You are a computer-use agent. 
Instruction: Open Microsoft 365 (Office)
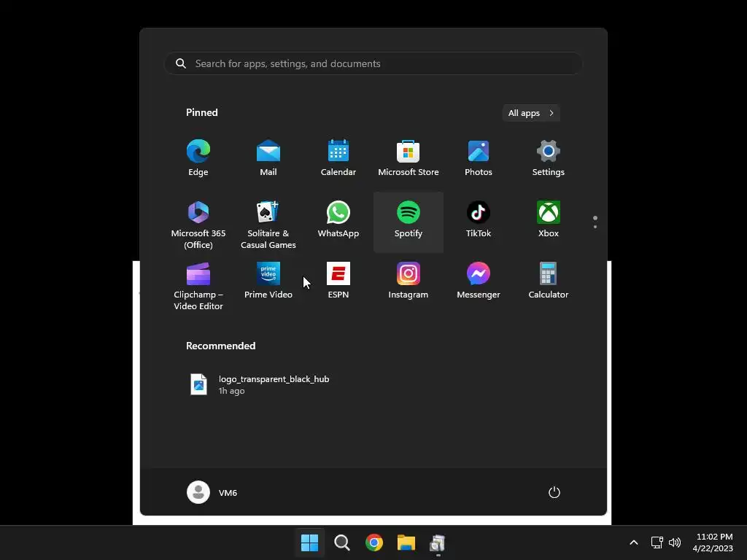pyautogui.click(x=198, y=222)
